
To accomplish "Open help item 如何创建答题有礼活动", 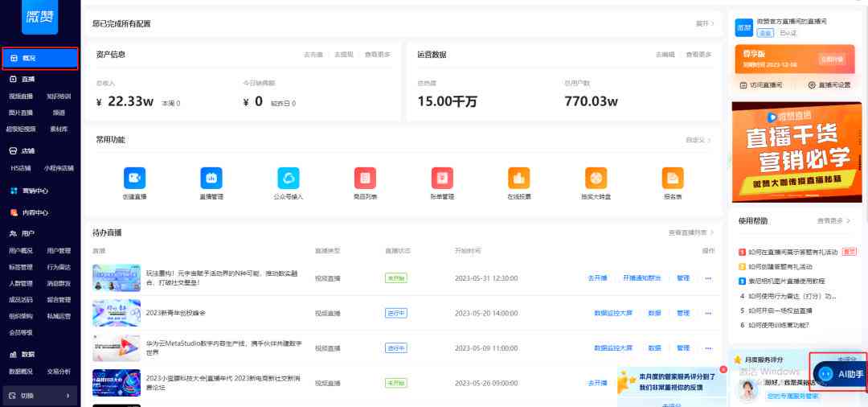I will point(780,267).
